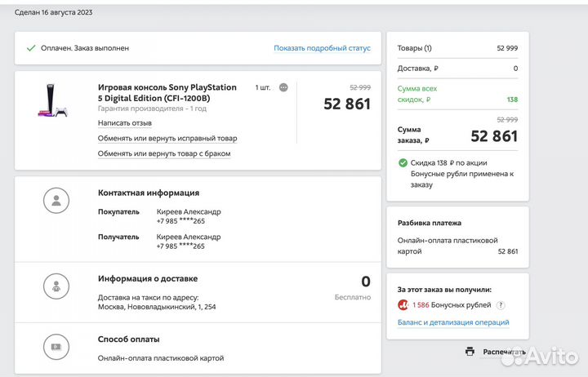Open 'Написать отзыв' link
588x377 pixels.
click(124, 123)
